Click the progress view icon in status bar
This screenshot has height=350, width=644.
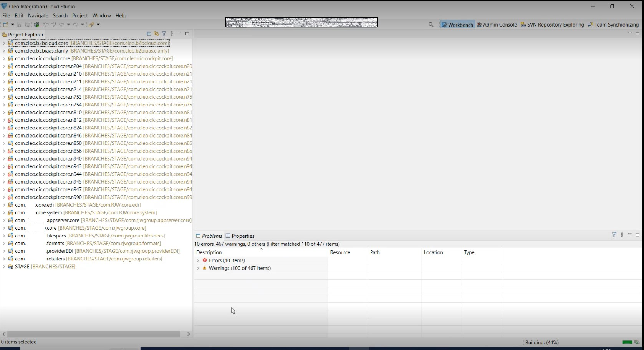[637, 342]
